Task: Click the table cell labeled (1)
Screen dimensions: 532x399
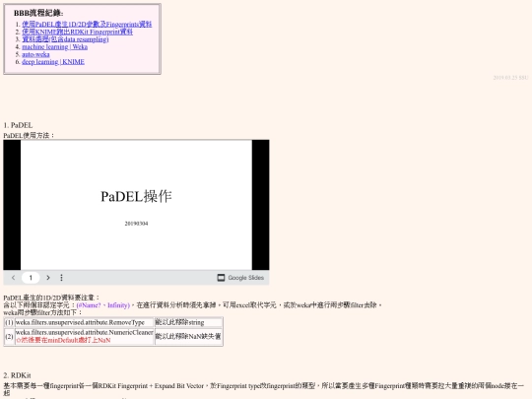Action: [9, 322]
